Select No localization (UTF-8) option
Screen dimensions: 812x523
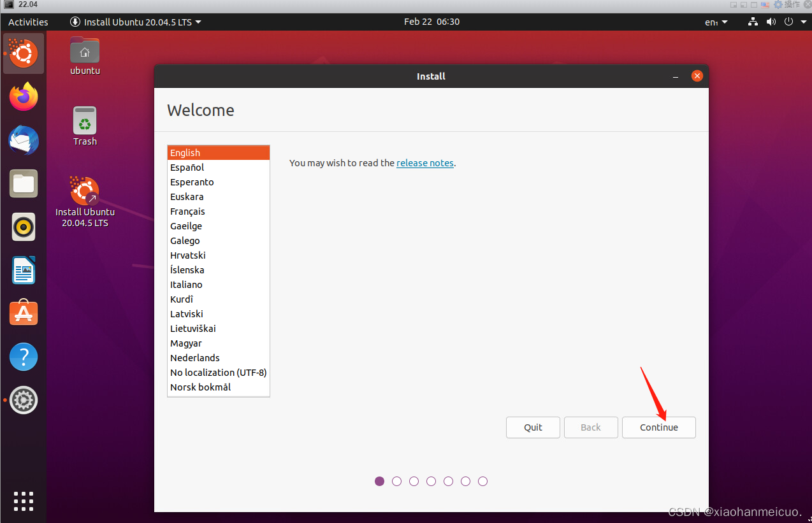[219, 373]
